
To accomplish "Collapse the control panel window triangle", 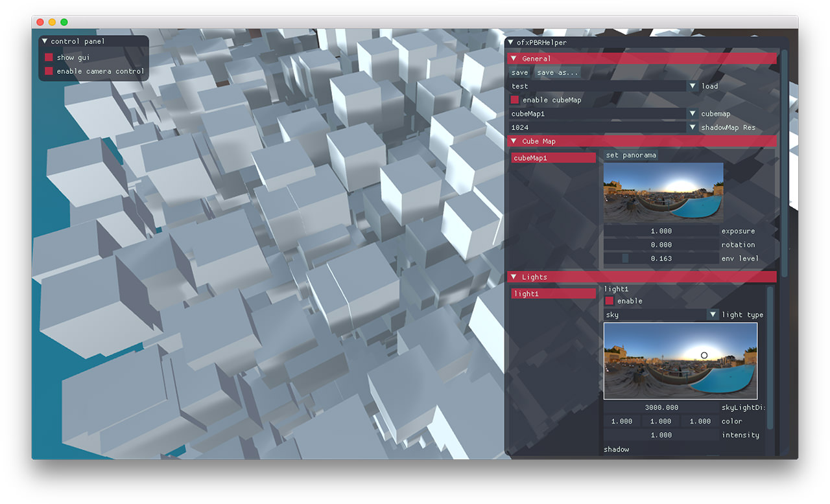I will pyautogui.click(x=45, y=41).
